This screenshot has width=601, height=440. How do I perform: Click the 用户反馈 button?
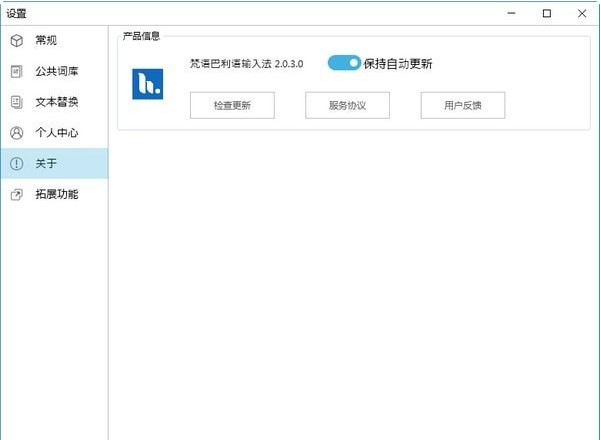point(462,105)
